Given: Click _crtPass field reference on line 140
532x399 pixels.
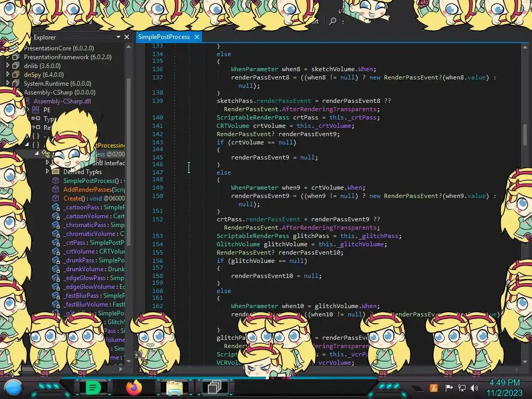Looking at the screenshot, I should pyautogui.click(x=362, y=117).
